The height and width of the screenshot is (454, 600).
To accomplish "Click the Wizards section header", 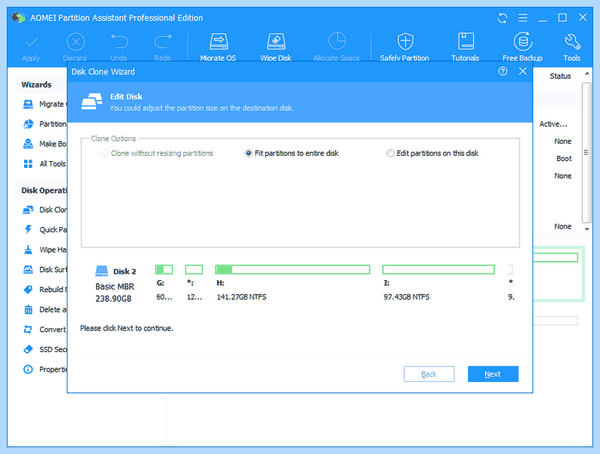I will tap(36, 85).
